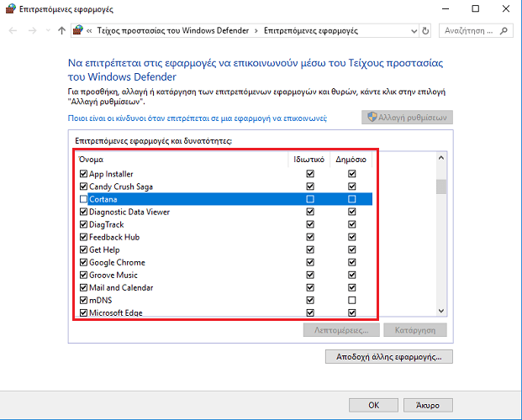
Task: Minimize the Επιτρεπόμενες εφαρμογές window
Action: pos(446,8)
